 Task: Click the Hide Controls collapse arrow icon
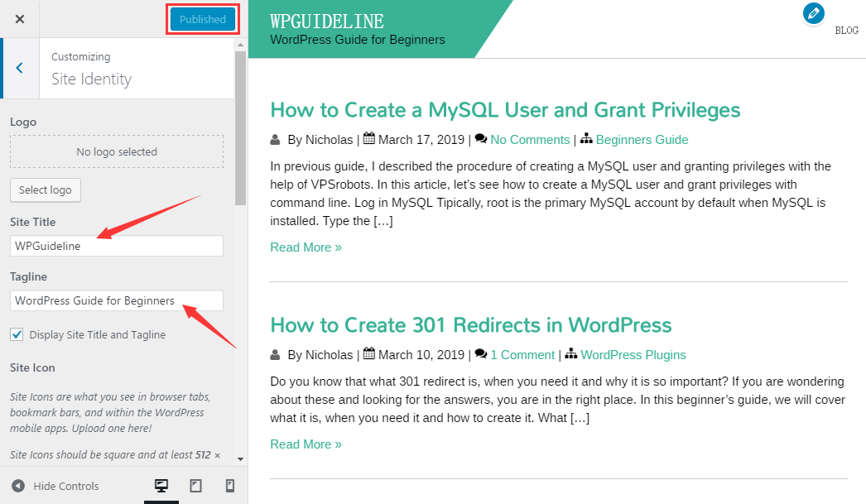[x=18, y=486]
